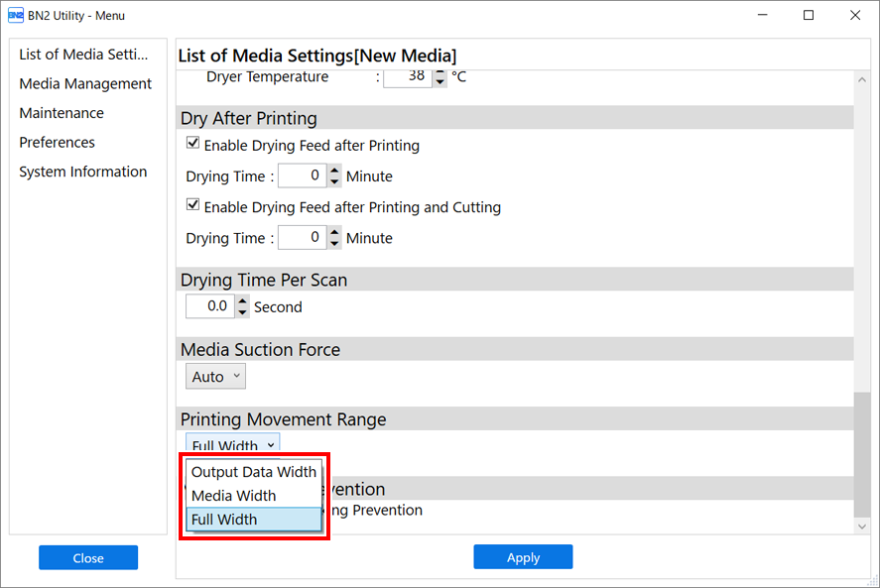Open Media Management section
This screenshot has width=880, height=588.
tap(85, 83)
